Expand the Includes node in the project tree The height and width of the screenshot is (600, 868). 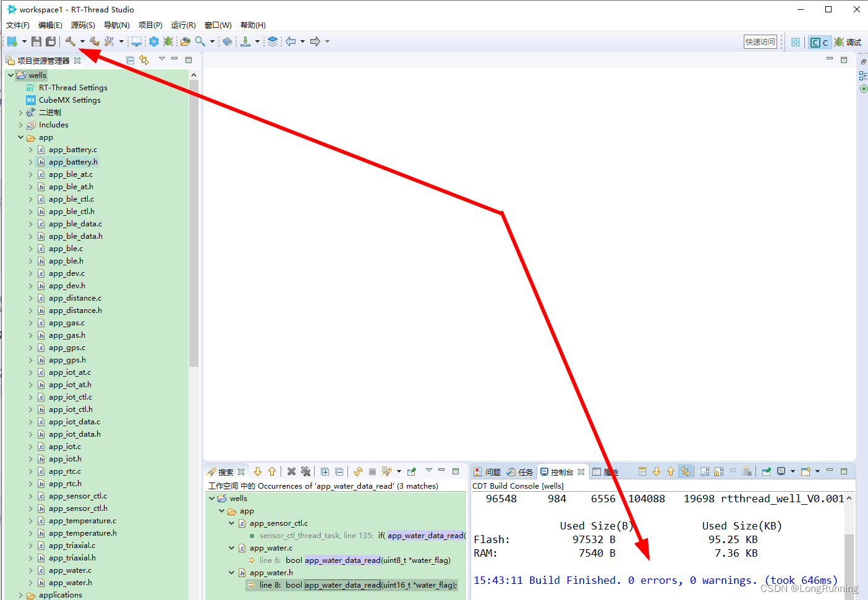click(20, 125)
